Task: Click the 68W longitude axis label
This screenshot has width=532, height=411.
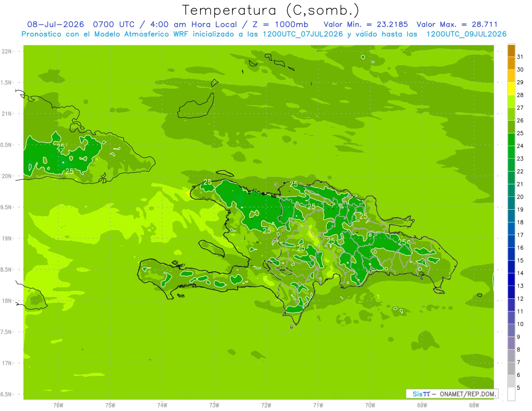Action: click(x=474, y=405)
